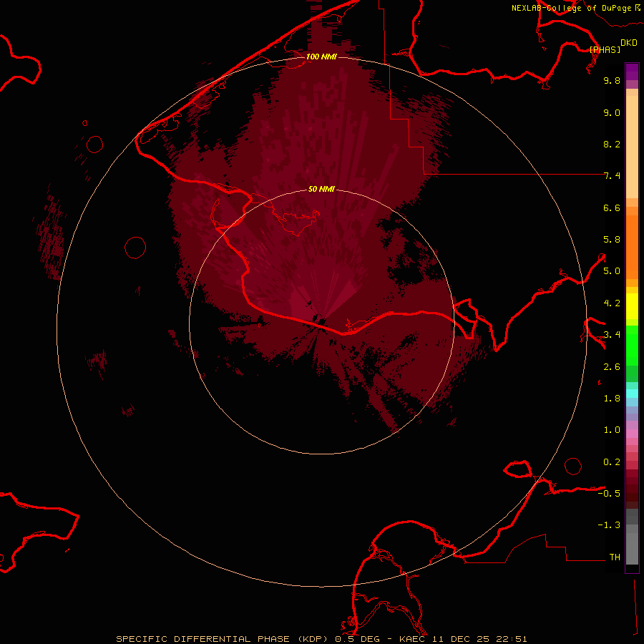Pick the 6.6 scale label
Viewport: 644px width, 644px height.
612,208
